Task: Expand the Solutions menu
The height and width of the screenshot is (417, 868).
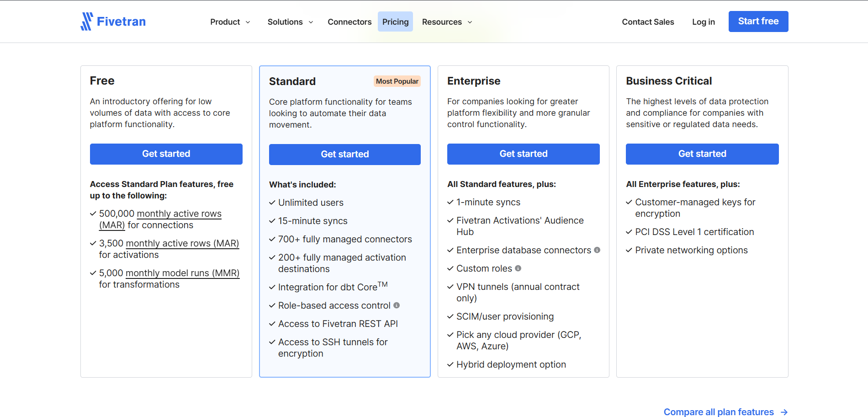Action: (x=290, y=22)
